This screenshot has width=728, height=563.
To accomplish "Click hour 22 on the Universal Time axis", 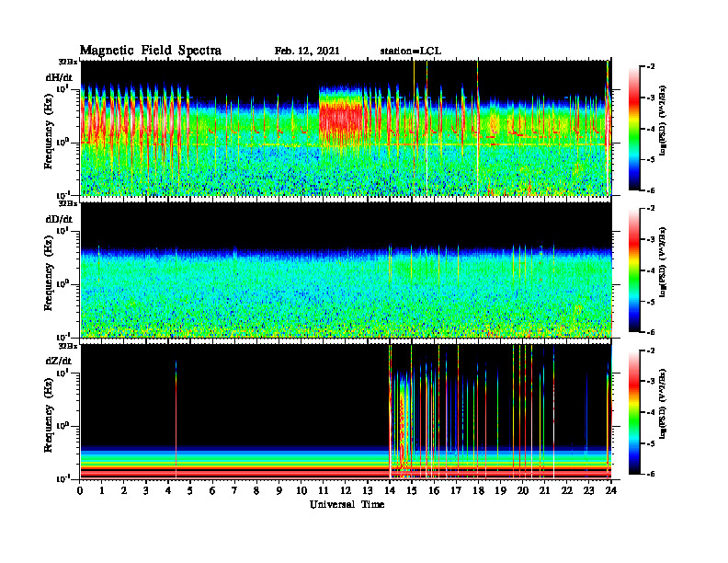I will pyautogui.click(x=567, y=491).
